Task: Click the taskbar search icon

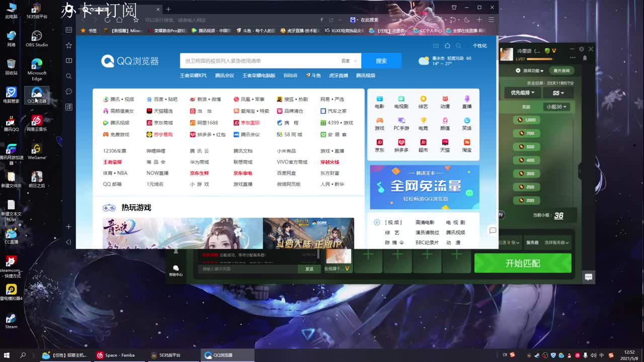Action: 23,355
